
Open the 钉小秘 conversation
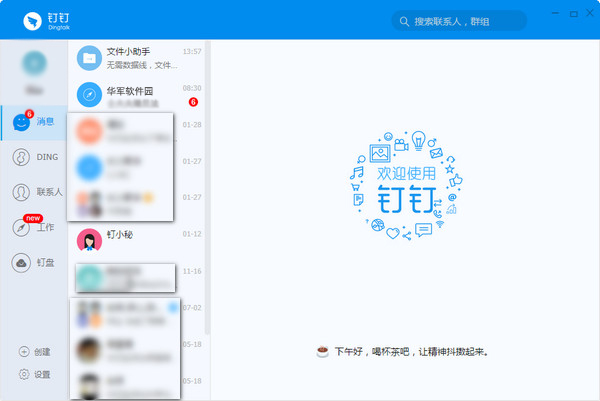point(140,237)
